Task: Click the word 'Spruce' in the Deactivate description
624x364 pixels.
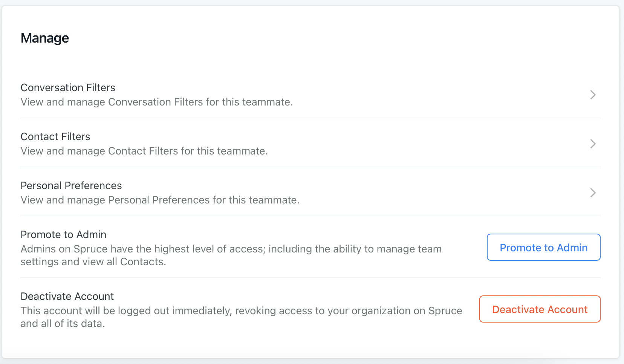Action: point(445,311)
